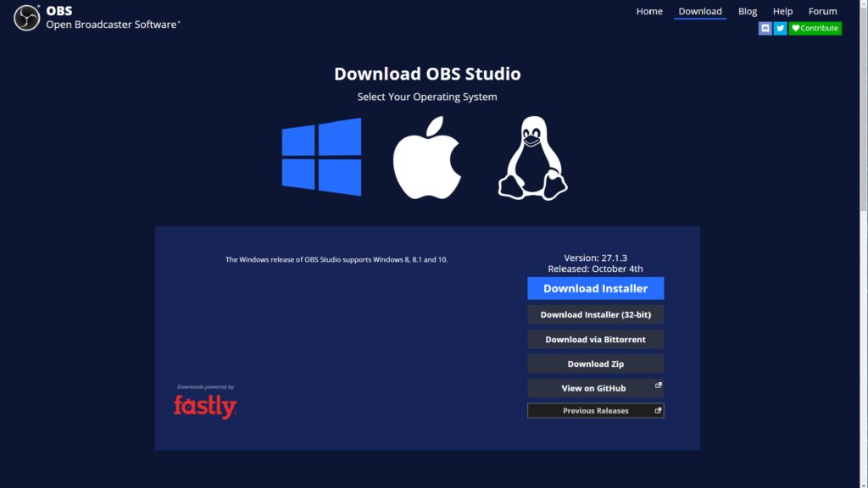Select the Apple macOS icon
This screenshot has height=488, width=868.
(x=427, y=158)
